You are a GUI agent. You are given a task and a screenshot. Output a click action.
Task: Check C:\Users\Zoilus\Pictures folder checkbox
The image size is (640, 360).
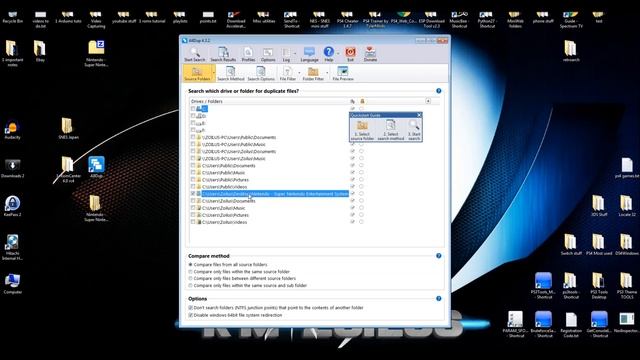(193, 215)
